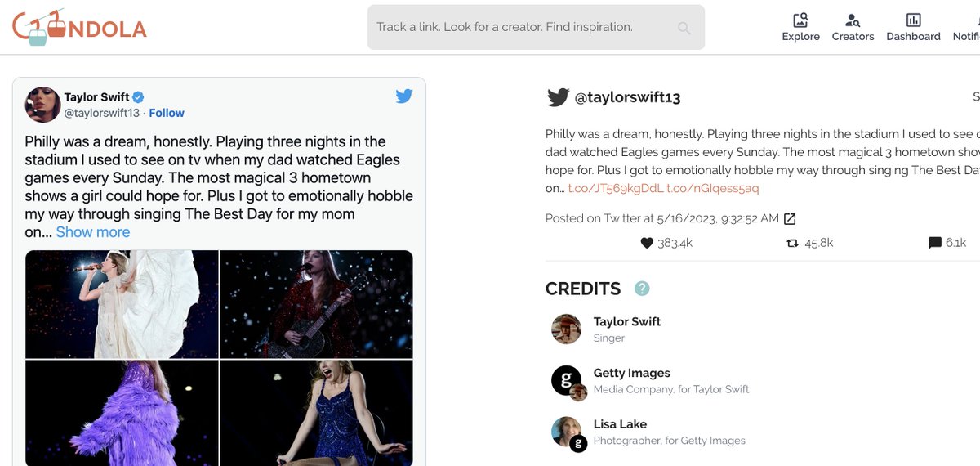Click the Taylor Swift credit avatar
This screenshot has width=980, height=466.
pyautogui.click(x=567, y=329)
